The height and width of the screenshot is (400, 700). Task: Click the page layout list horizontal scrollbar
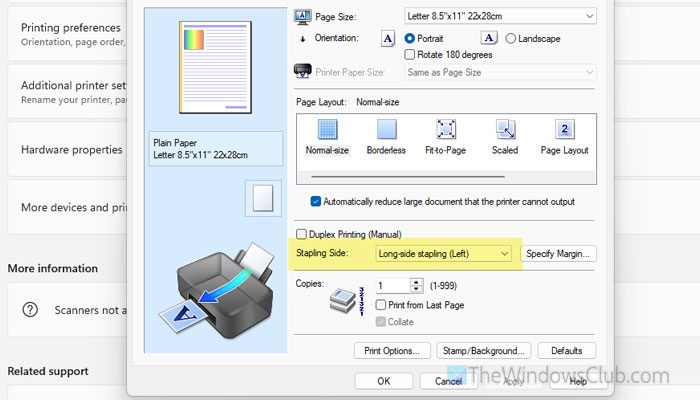(408, 177)
